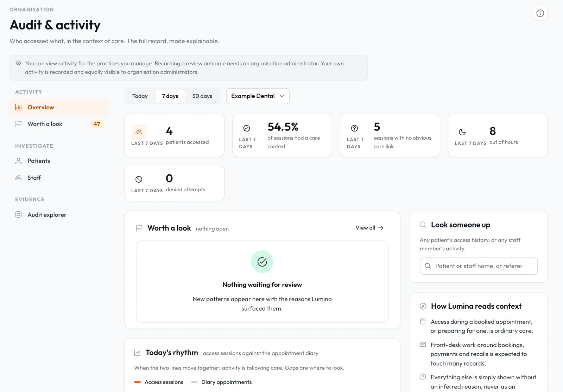Go to Patients in the sidebar

pos(59,161)
